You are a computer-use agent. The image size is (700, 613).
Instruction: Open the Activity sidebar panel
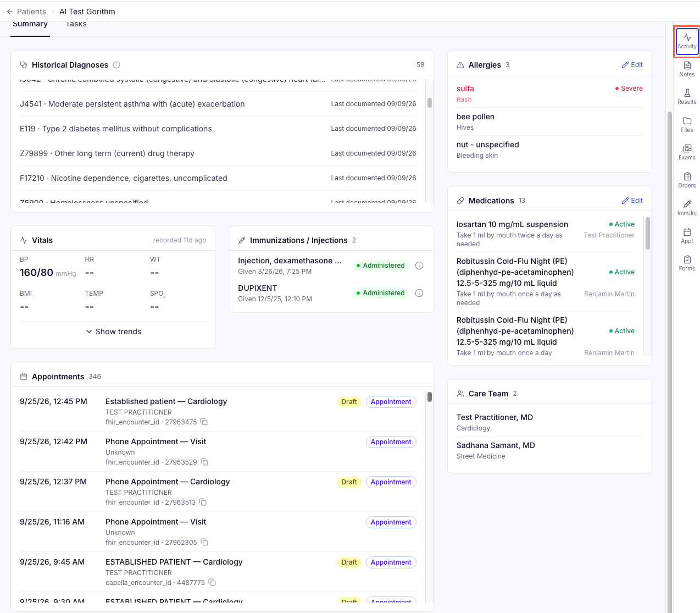(687, 41)
